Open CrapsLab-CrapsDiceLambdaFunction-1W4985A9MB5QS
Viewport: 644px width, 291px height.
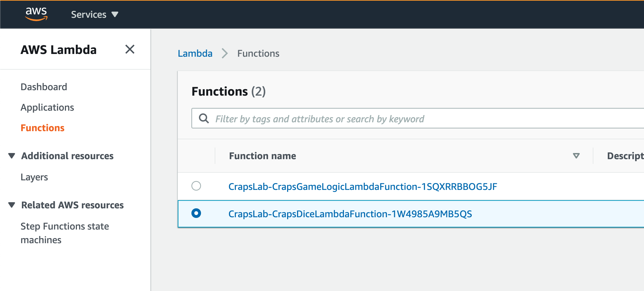click(x=350, y=214)
